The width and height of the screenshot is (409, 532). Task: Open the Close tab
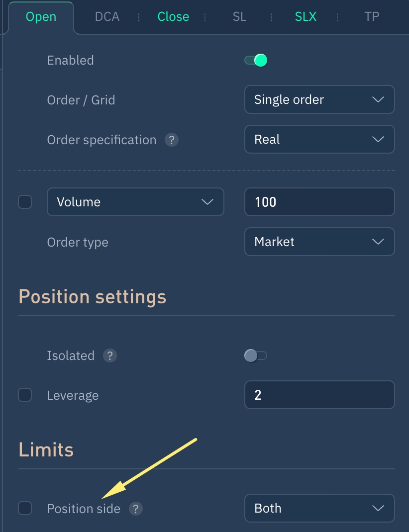click(x=173, y=17)
